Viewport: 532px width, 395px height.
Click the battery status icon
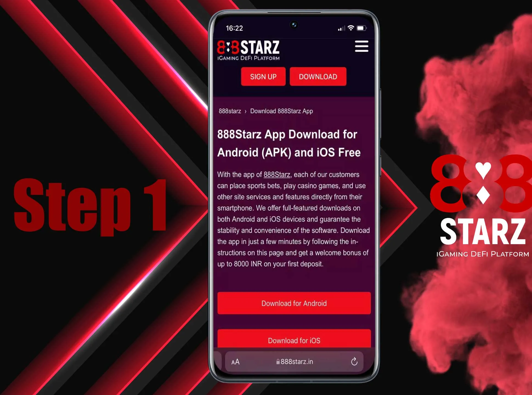click(361, 28)
